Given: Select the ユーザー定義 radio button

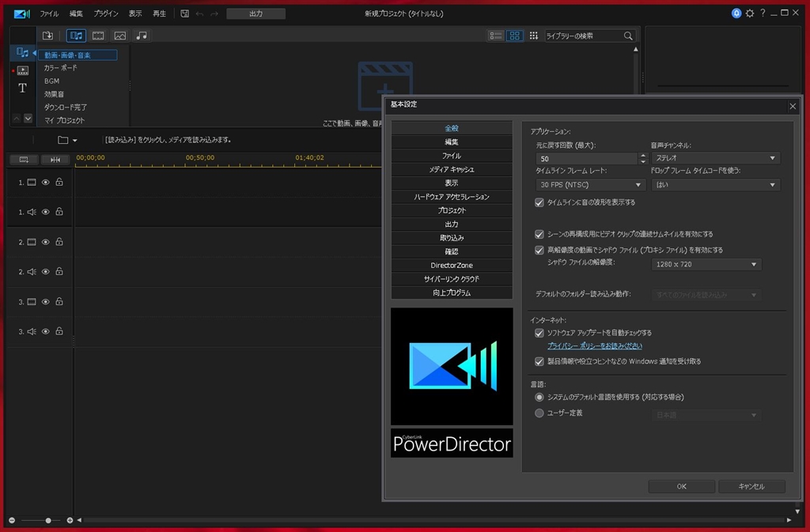Looking at the screenshot, I should (x=539, y=413).
